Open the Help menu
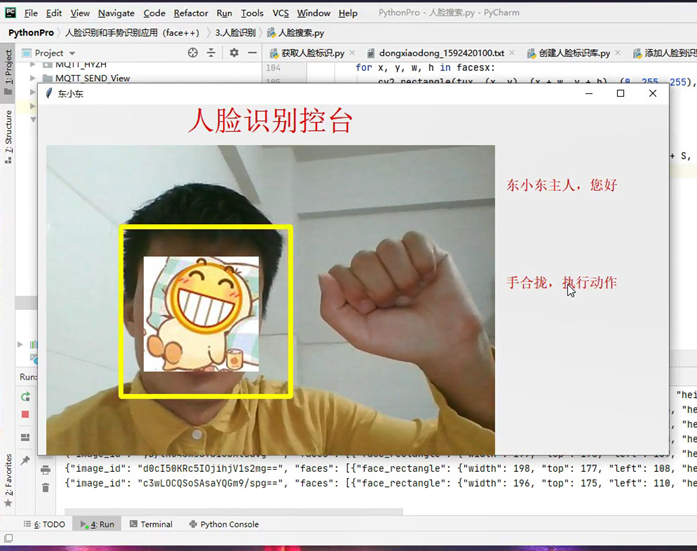This screenshot has height=551, width=697. [348, 13]
